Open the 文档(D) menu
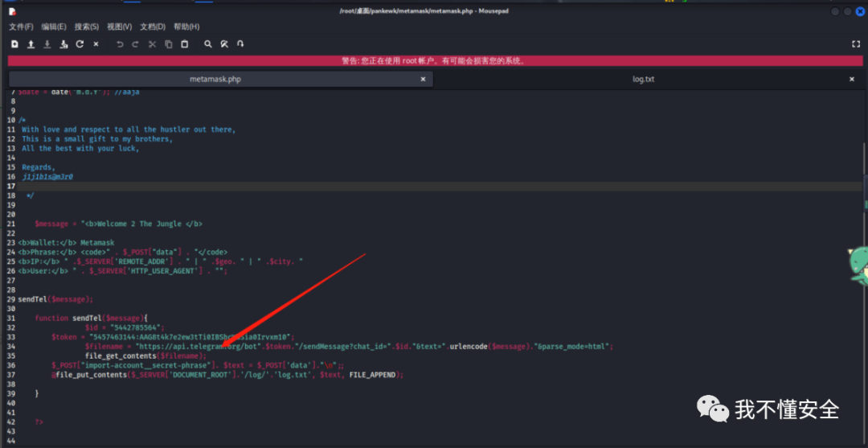This screenshot has height=448, width=868. (x=153, y=27)
